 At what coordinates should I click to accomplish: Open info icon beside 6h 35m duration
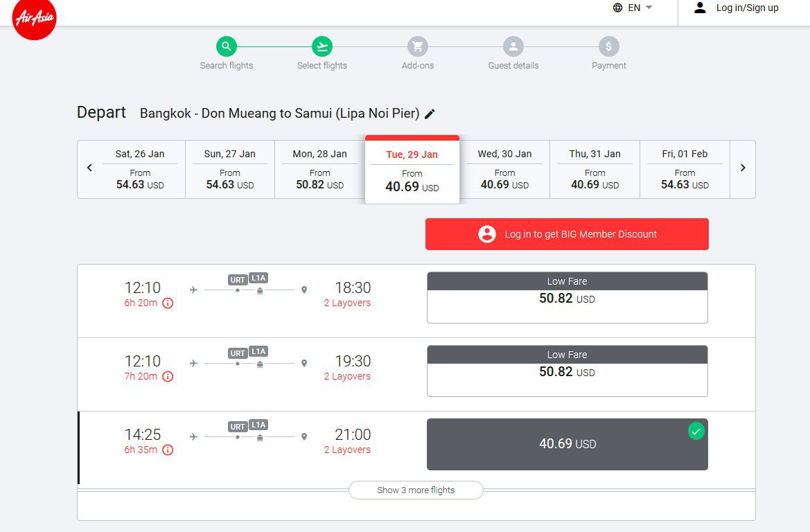tap(168, 450)
